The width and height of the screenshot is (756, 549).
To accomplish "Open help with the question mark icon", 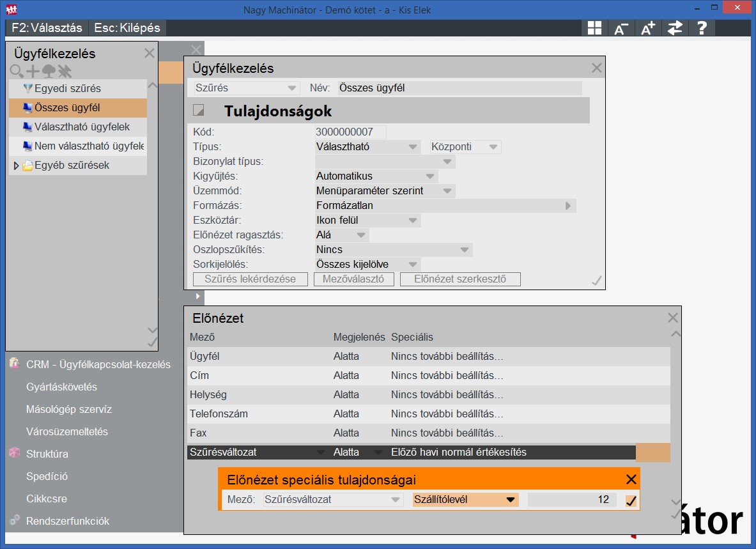I will pyautogui.click(x=702, y=28).
